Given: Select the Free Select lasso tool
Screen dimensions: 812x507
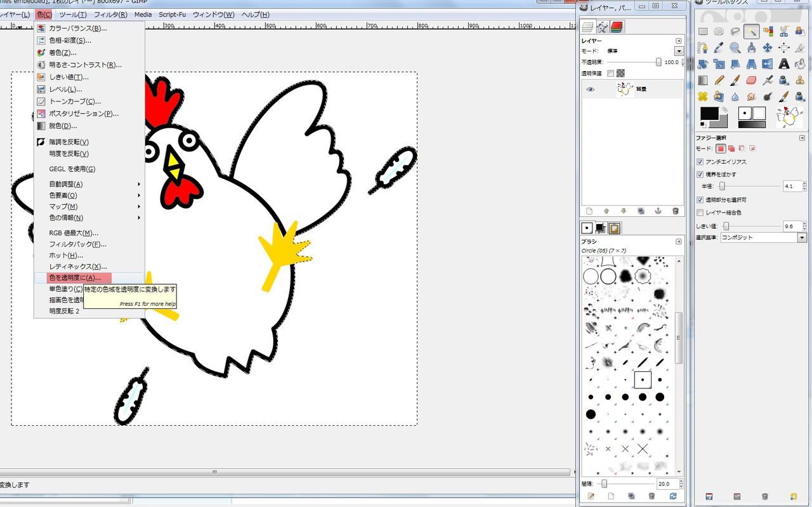Looking at the screenshot, I should (735, 31).
